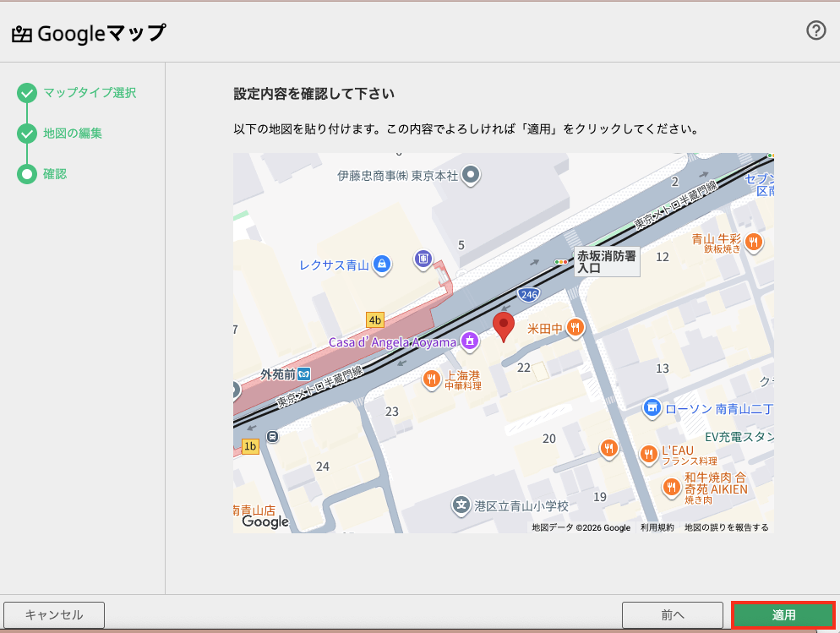Click the L'EAU restaurant marker icon
This screenshot has width=840, height=633.
[649, 455]
